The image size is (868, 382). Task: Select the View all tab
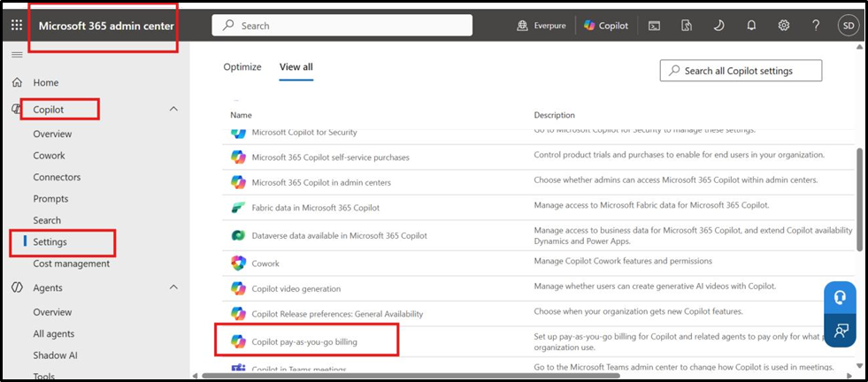coord(296,67)
